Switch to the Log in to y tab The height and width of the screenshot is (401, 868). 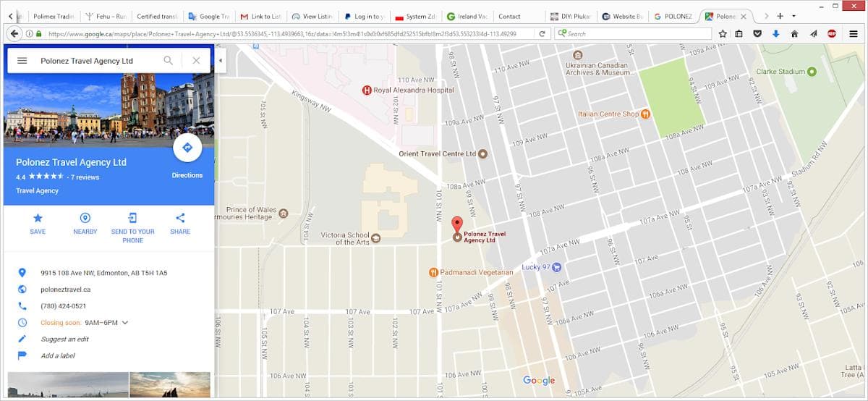coord(365,16)
